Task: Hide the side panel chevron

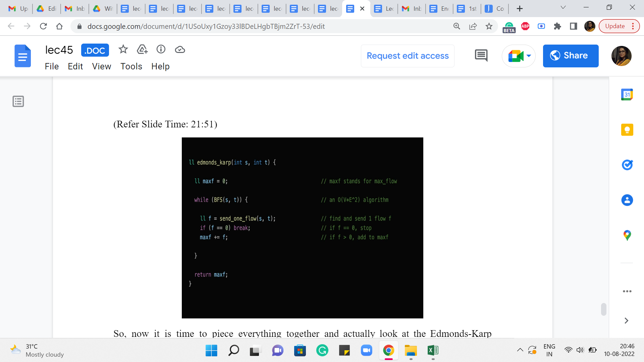Action: coord(626,321)
